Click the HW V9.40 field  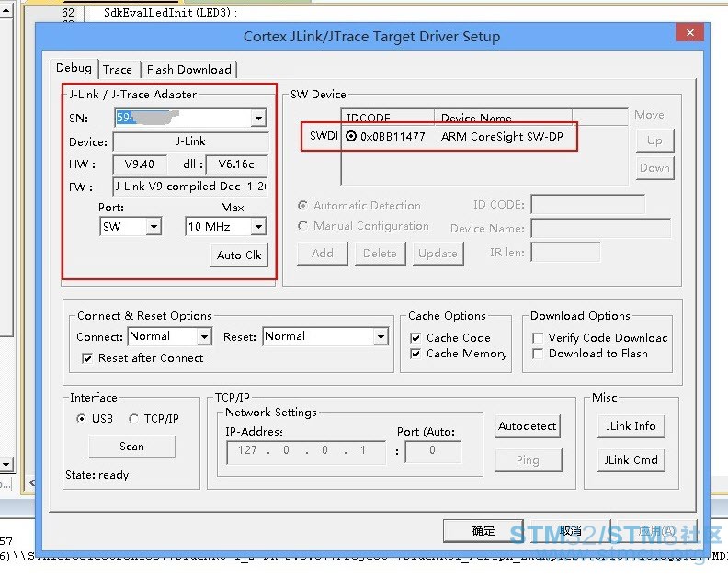[140, 164]
